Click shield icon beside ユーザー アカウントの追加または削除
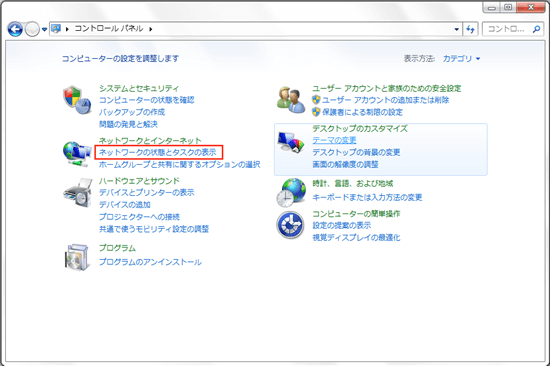Viewport: 550px width, 366px height. pyautogui.click(x=316, y=100)
